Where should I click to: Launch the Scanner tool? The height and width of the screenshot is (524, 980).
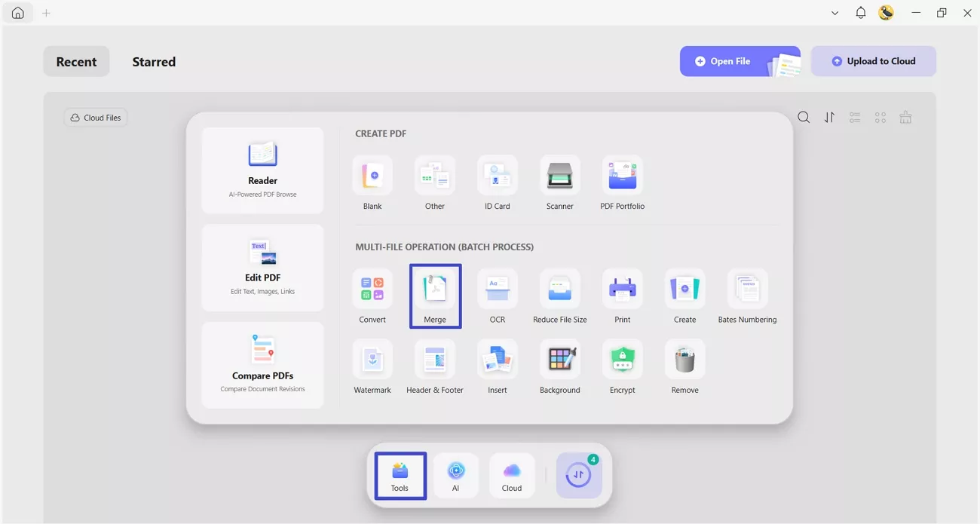coord(560,183)
